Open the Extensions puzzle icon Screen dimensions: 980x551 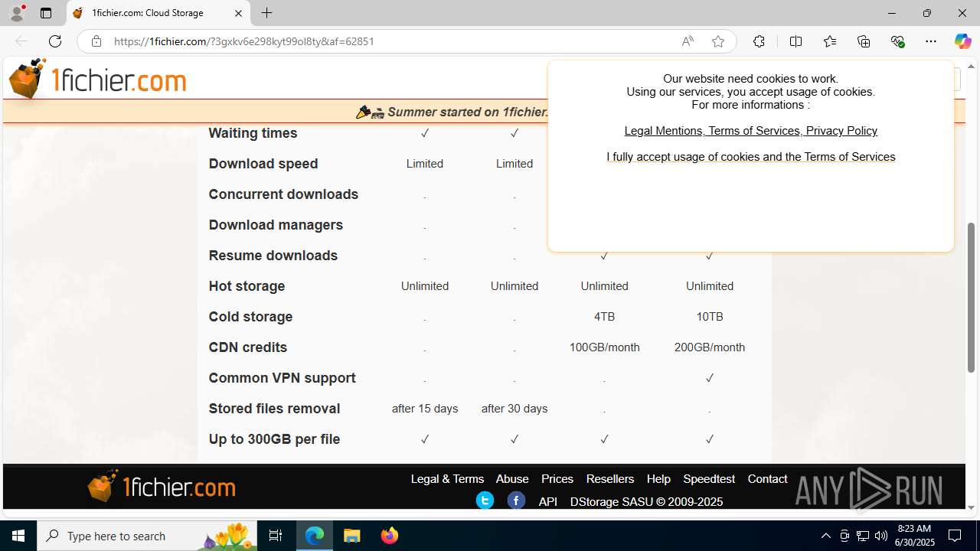coord(759,41)
